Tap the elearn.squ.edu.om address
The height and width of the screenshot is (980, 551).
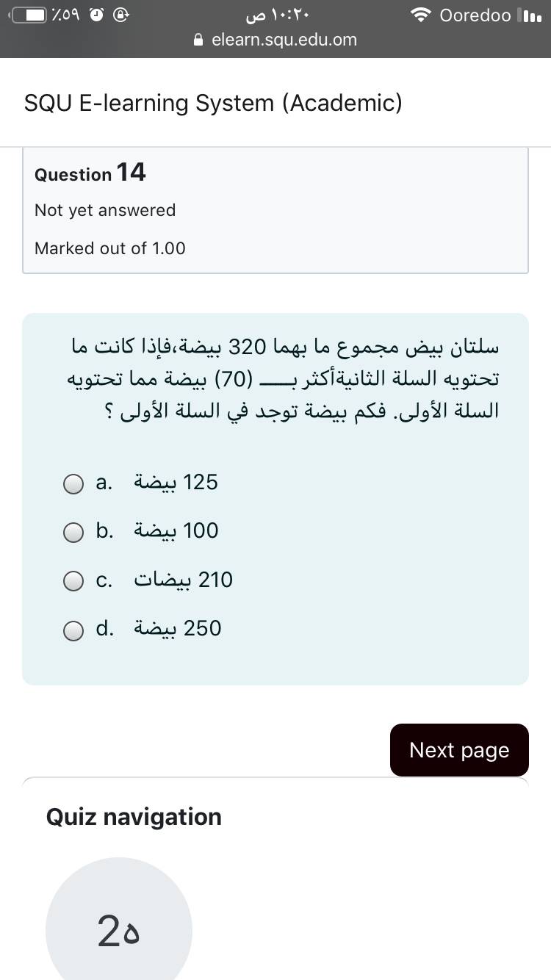(284, 40)
